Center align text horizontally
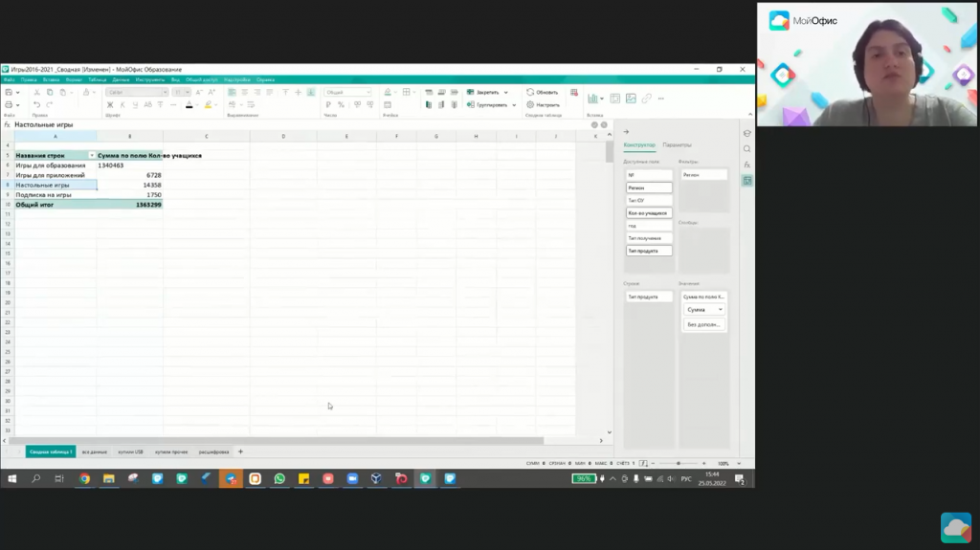 [244, 93]
